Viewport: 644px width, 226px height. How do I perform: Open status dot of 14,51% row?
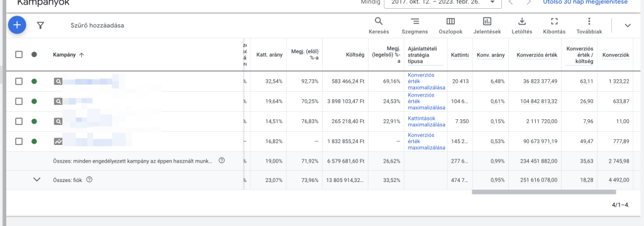[34, 121]
